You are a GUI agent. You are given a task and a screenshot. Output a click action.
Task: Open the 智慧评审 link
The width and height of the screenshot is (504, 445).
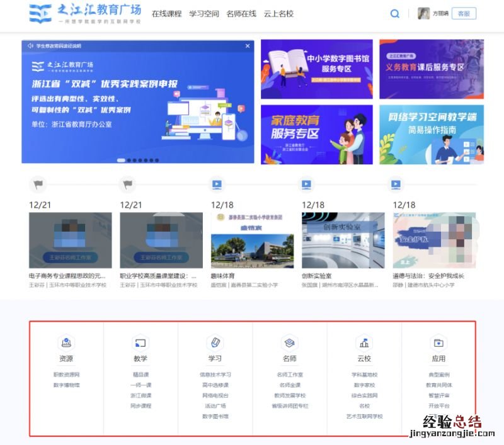[439, 395]
